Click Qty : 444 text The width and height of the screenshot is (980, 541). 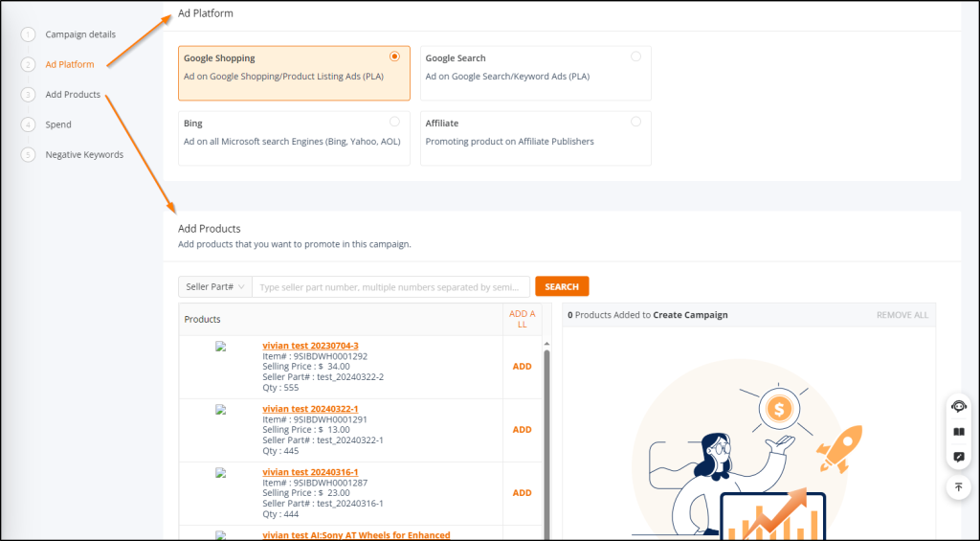[280, 514]
